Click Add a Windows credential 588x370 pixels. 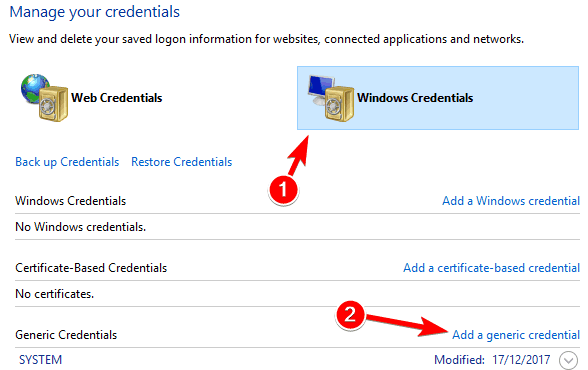tap(511, 201)
